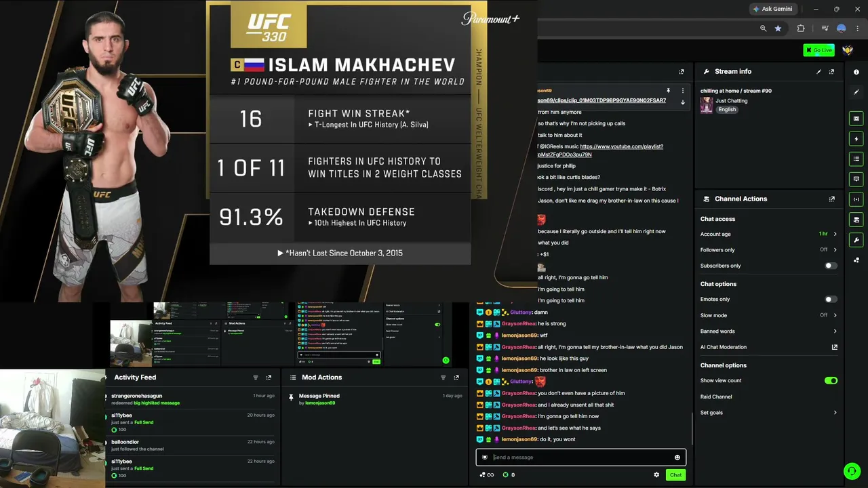
Task: Toggle the lightning bolt activity sidebar icon
Action: click(x=856, y=139)
